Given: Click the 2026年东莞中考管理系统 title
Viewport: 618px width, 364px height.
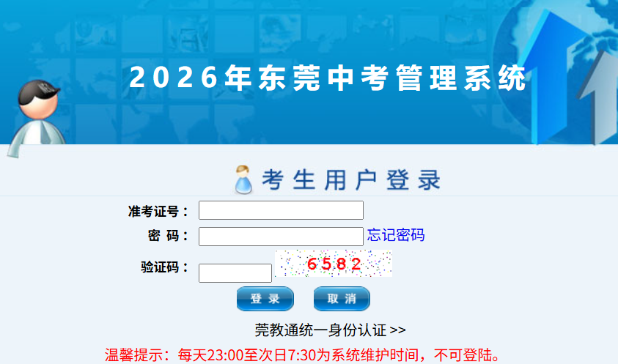Looking at the screenshot, I should pos(328,78).
